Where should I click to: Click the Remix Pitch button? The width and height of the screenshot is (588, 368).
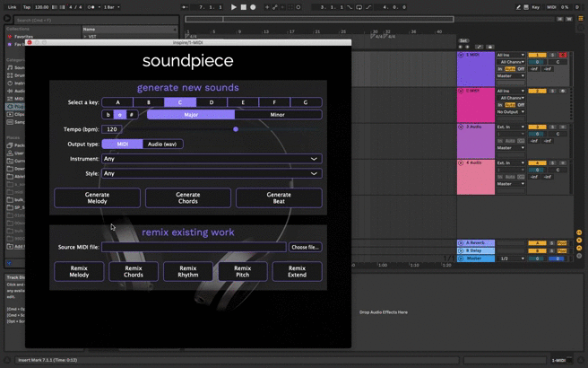point(243,271)
